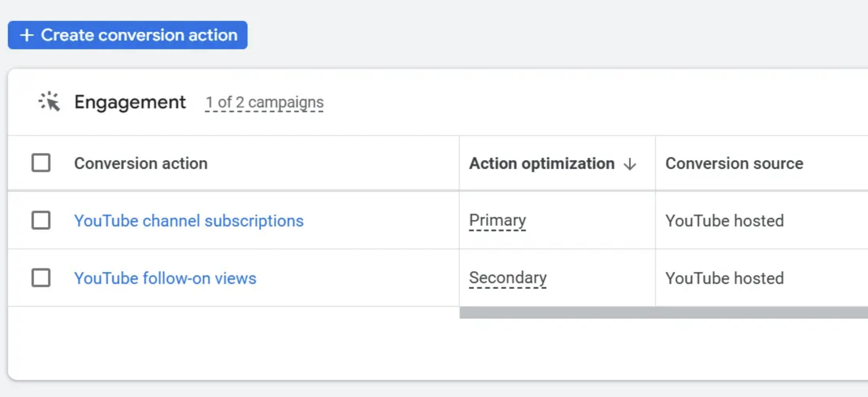Click the plus icon on Create conversion action

coord(27,35)
